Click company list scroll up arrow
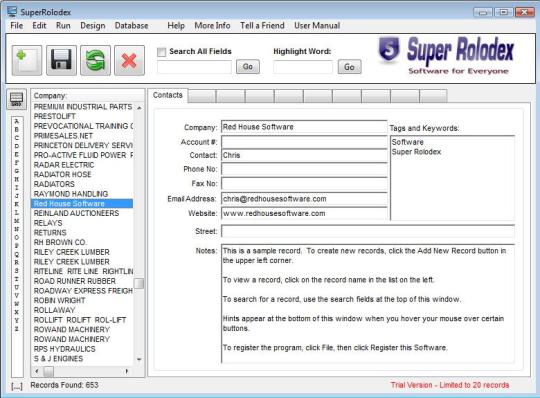The height and width of the screenshot is (398, 540). [139, 108]
